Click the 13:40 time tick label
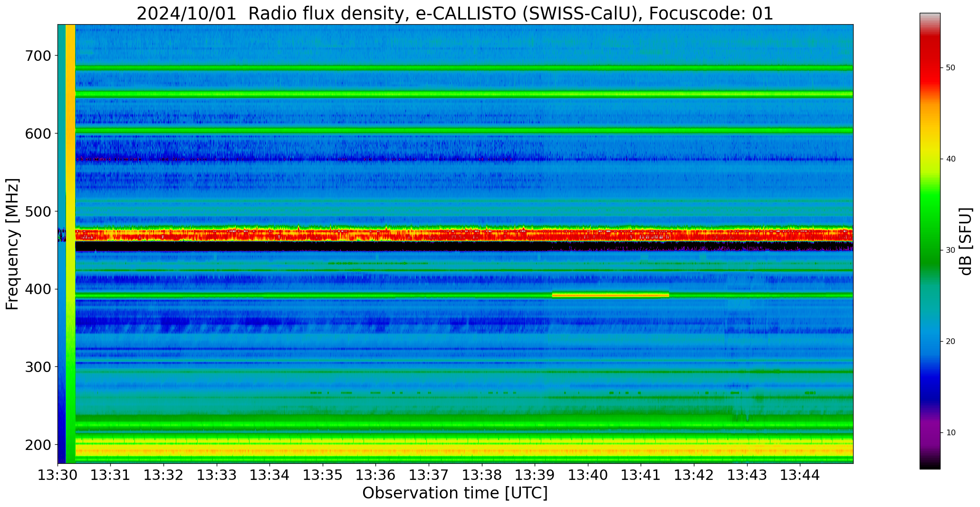 [x=588, y=475]
